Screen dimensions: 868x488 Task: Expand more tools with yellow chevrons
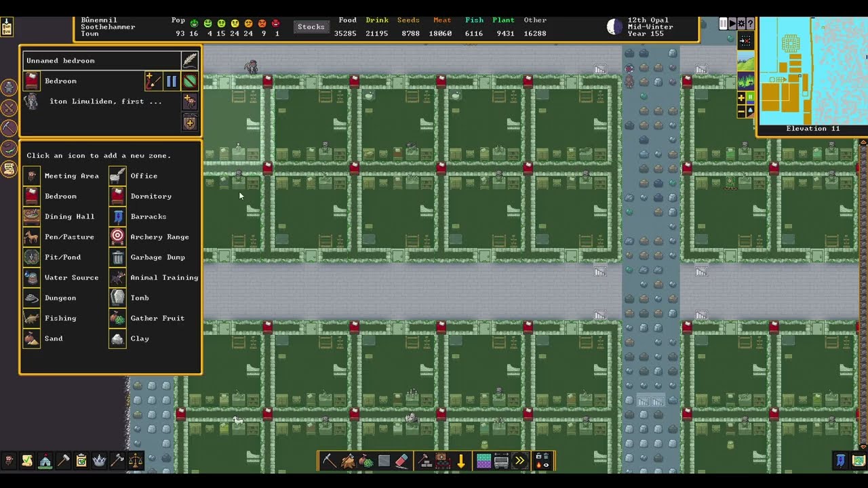pyautogui.click(x=520, y=461)
